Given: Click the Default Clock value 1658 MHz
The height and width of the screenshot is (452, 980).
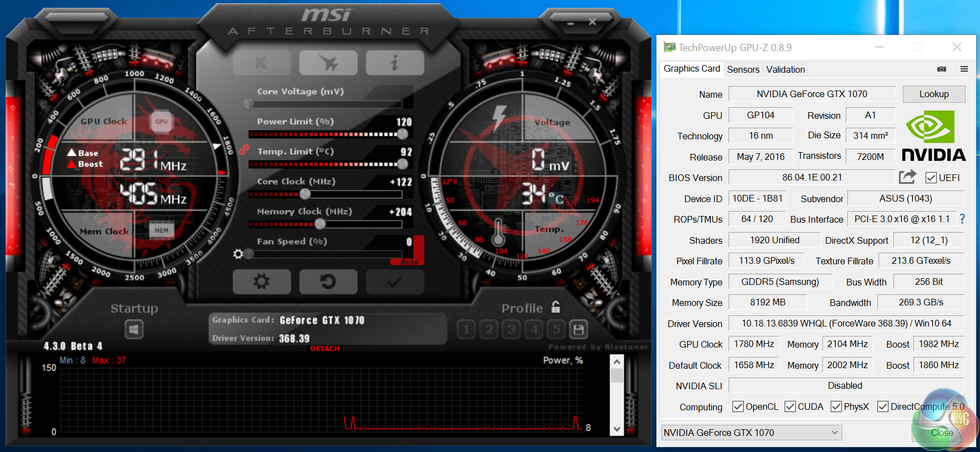Looking at the screenshot, I should click(754, 365).
